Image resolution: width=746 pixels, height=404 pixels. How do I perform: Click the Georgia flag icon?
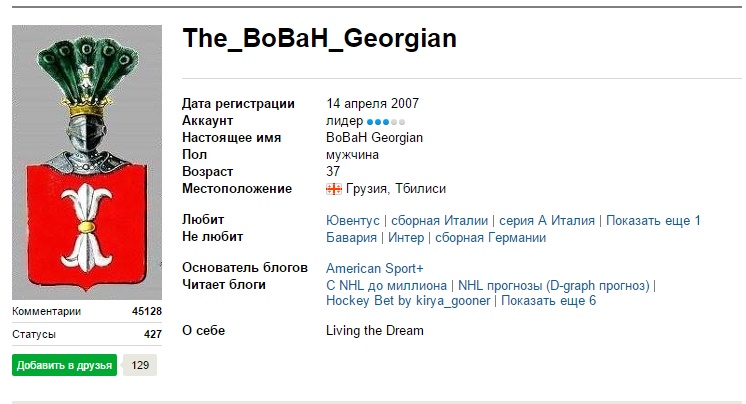[334, 188]
